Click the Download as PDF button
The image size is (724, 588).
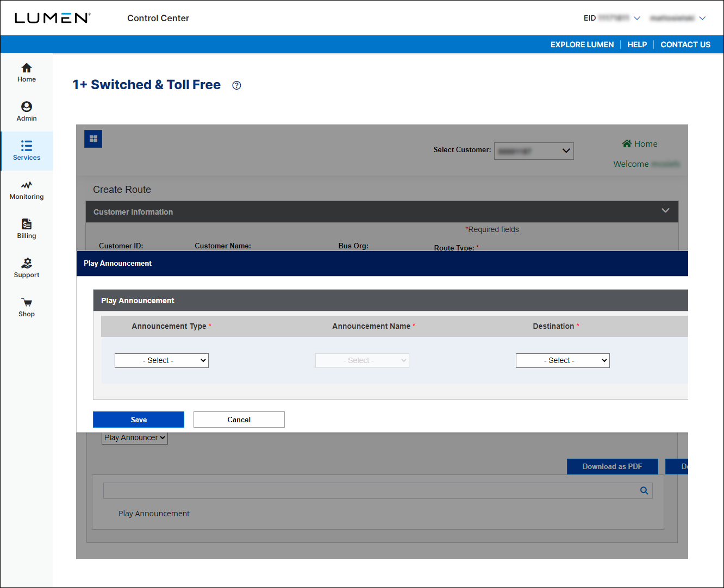pos(612,466)
